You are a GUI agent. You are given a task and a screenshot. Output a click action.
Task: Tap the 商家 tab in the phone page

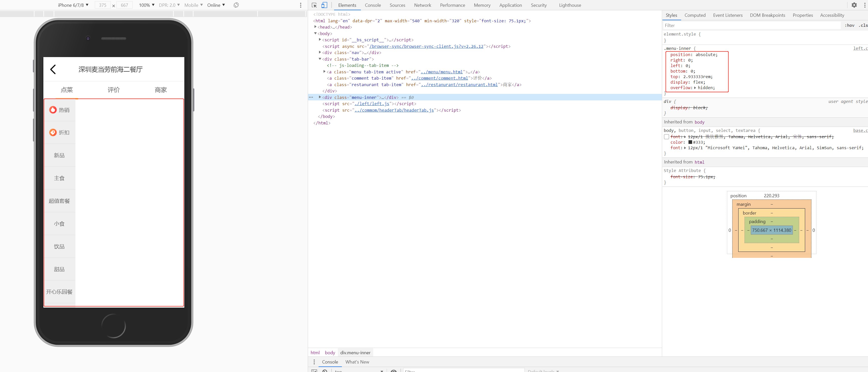point(161,90)
